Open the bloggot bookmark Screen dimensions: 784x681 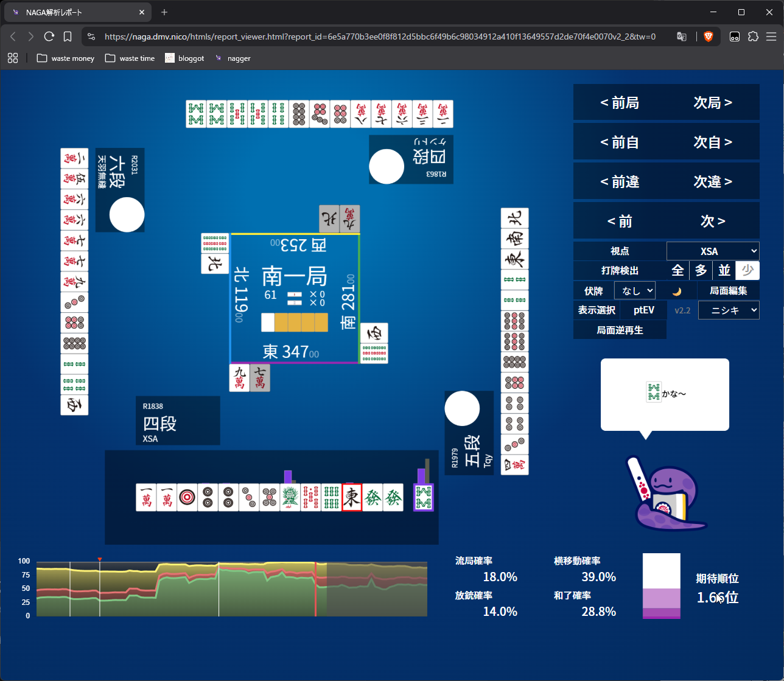[x=184, y=58]
